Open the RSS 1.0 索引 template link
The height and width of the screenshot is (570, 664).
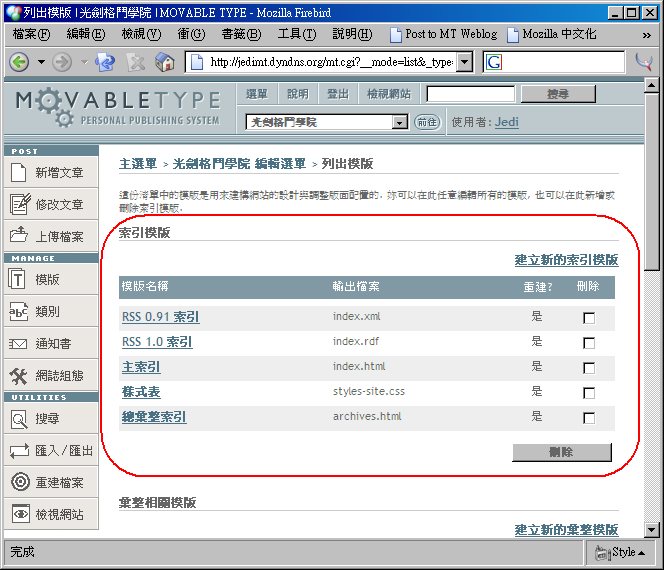pos(157,342)
